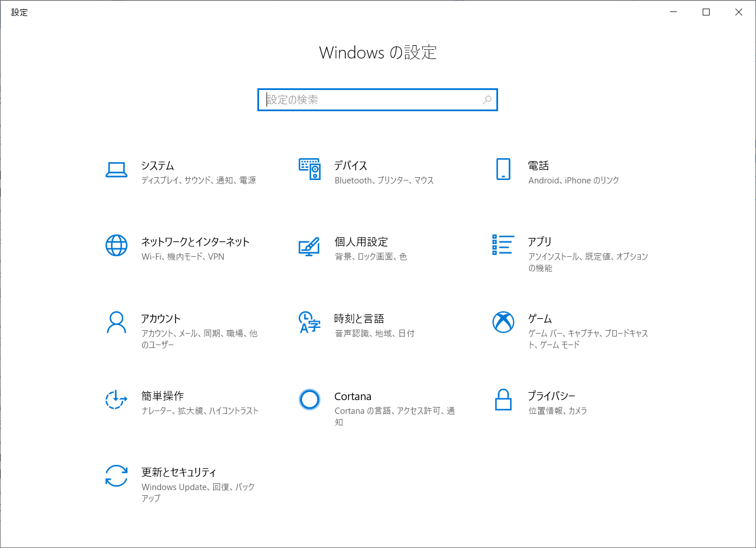Select the 電話 heading text
This screenshot has height=548, width=756.
(539, 166)
